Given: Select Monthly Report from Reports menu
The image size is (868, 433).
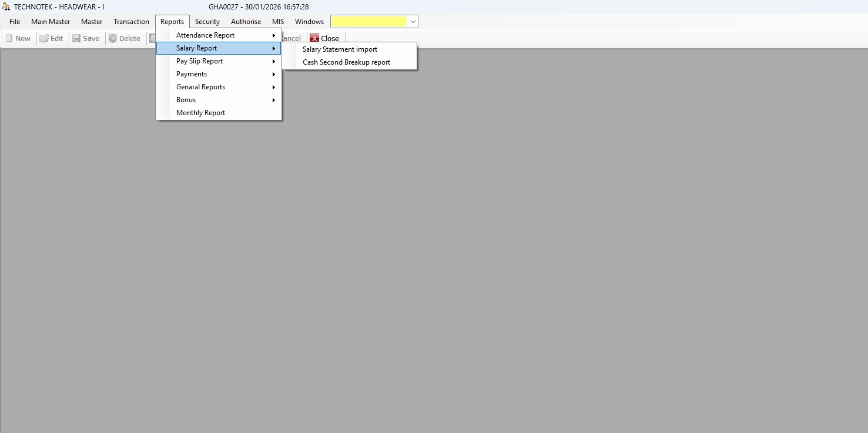Looking at the screenshot, I should point(200,113).
